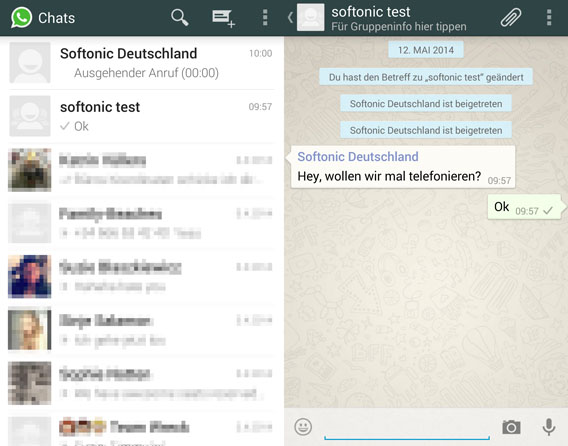
Task: Open the Softonic Deutschland chat row
Action: [141, 63]
